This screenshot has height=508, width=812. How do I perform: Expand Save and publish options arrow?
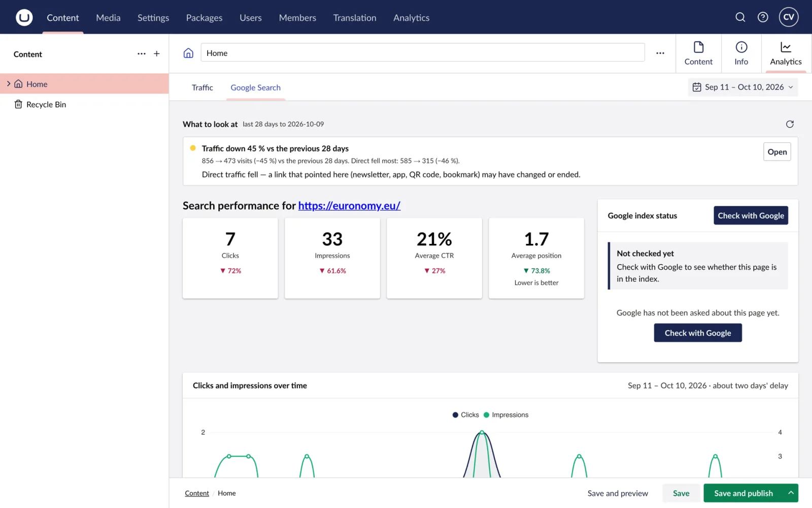pyautogui.click(x=791, y=493)
